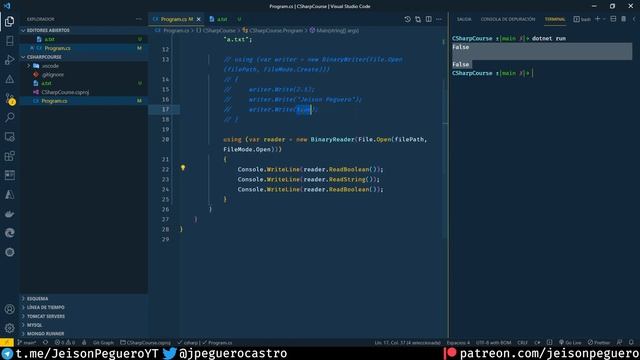
Task: Open the new terminal dropdown arrow
Action: [604, 19]
